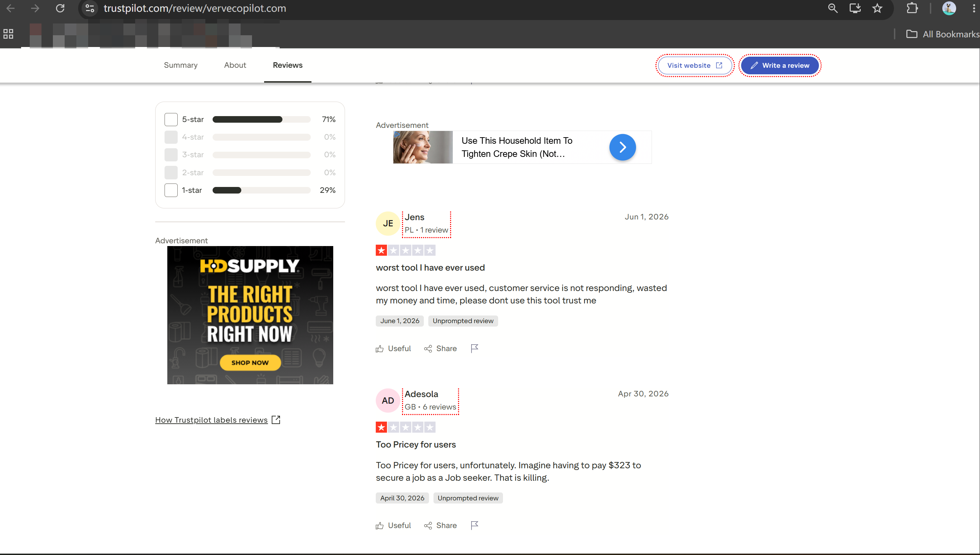Click Unprompted review label on Jens's review
980x555 pixels.
(463, 321)
